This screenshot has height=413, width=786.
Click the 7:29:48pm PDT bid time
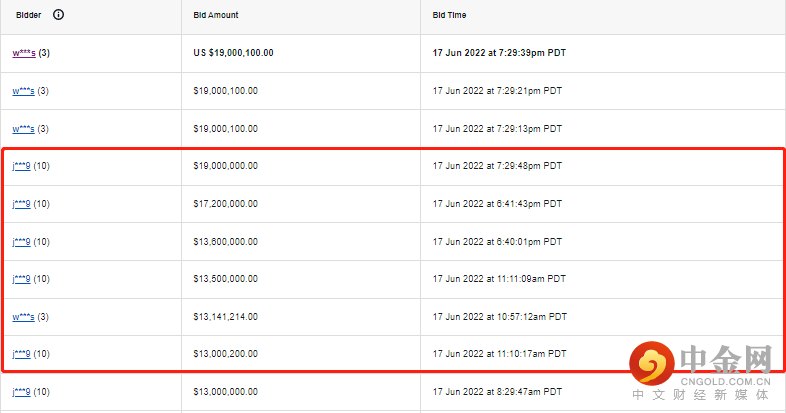coord(497,166)
